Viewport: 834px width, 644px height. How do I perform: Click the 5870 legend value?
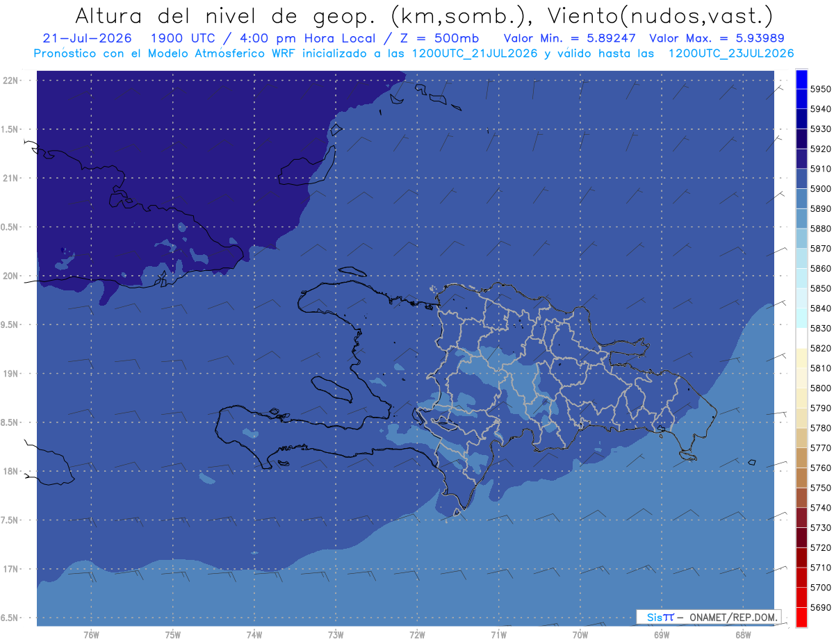(x=821, y=249)
